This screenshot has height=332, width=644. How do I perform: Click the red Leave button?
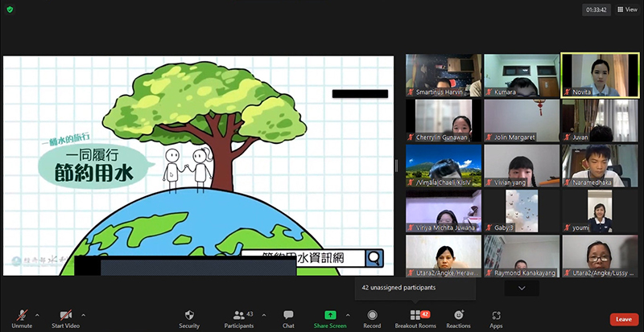click(624, 319)
